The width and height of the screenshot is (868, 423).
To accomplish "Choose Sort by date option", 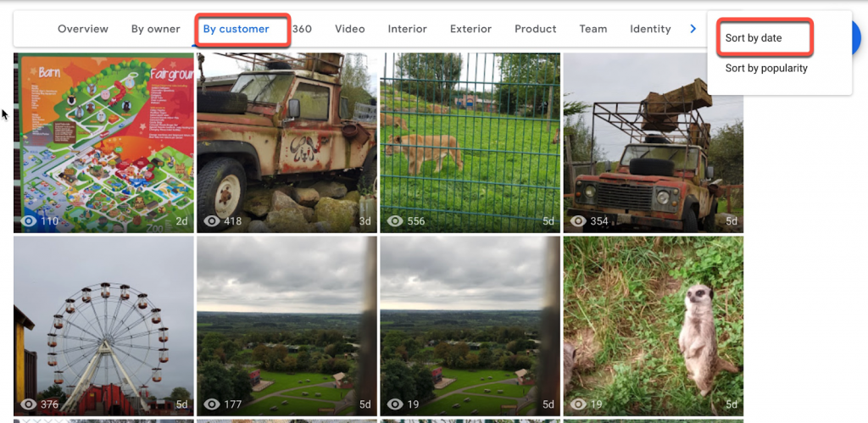I will [x=754, y=38].
